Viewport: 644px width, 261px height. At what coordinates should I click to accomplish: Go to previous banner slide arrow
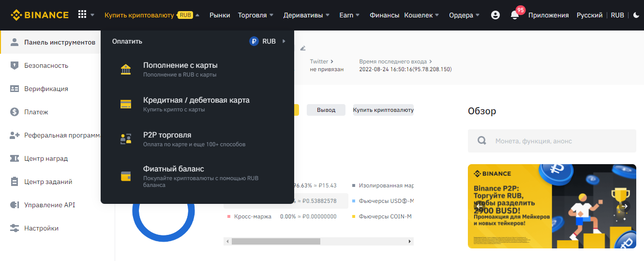coord(480,206)
